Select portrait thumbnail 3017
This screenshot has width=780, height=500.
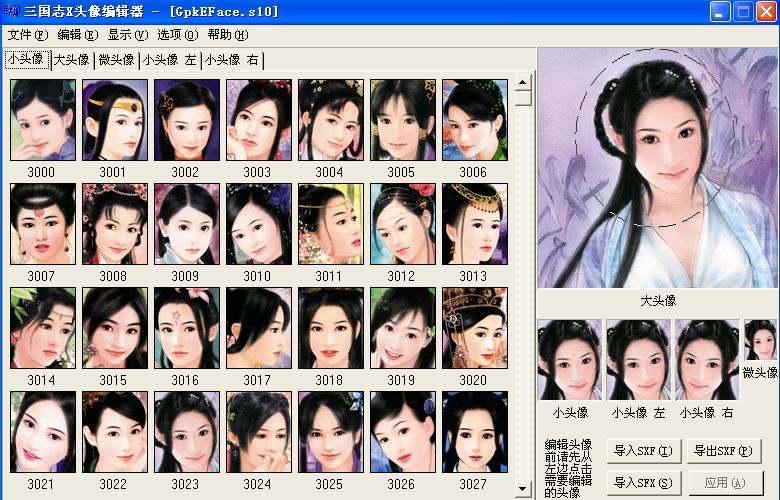click(259, 328)
